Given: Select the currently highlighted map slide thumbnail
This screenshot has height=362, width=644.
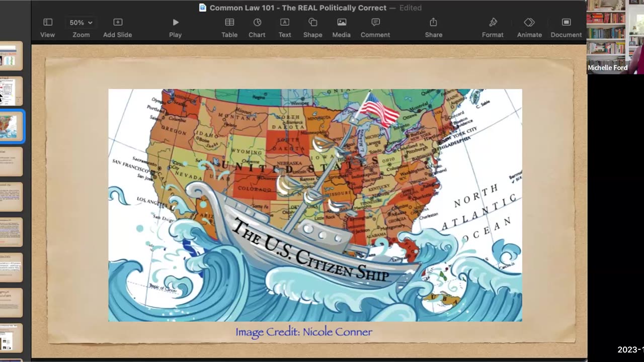Looking at the screenshot, I should point(11,127).
